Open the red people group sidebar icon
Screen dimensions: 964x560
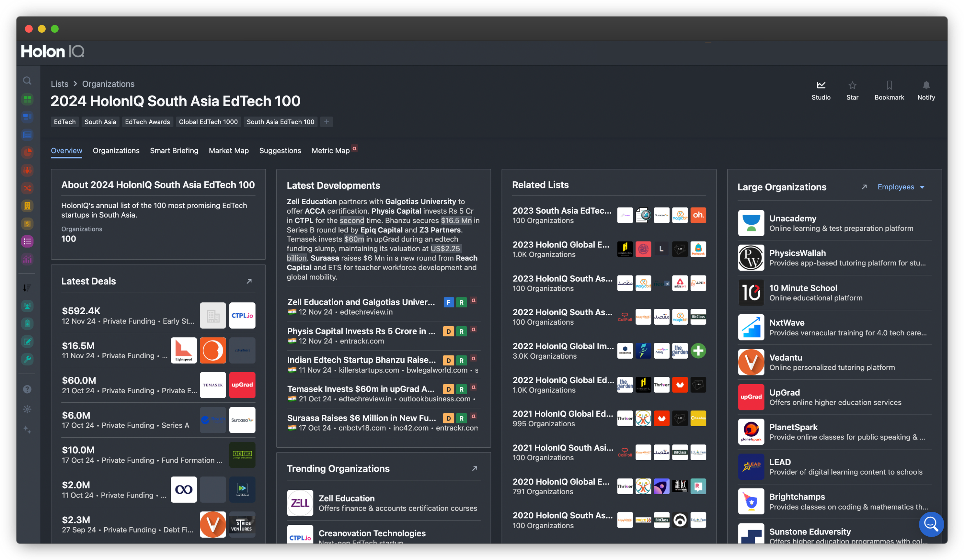tap(27, 170)
